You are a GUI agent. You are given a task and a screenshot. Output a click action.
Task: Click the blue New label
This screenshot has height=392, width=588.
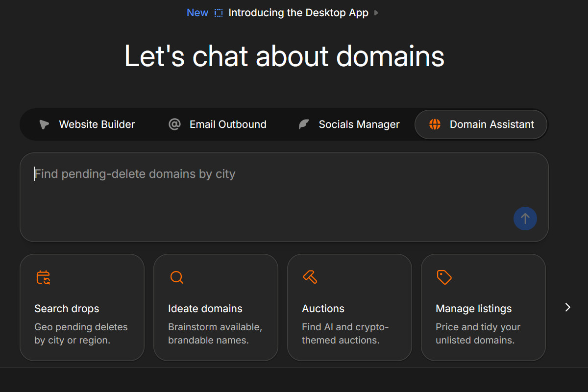point(197,13)
